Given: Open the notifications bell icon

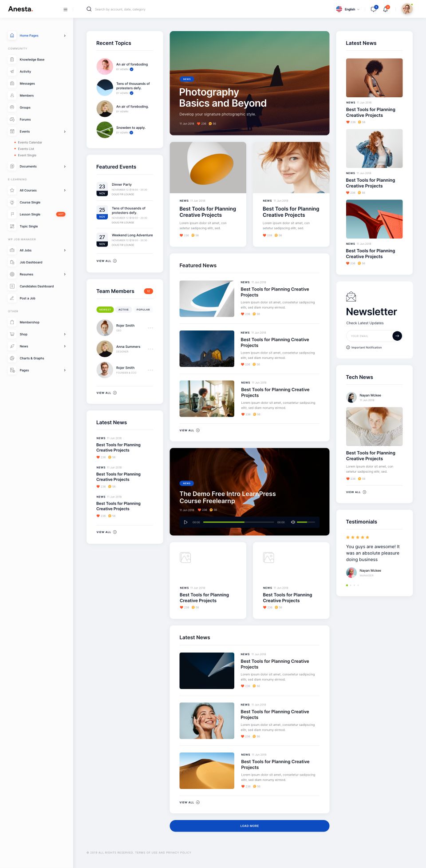Looking at the screenshot, I should pos(385,9).
